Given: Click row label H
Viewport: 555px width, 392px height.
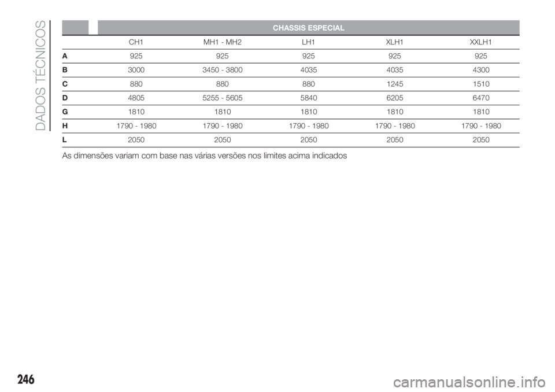Looking at the screenshot, I should tap(65, 125).
